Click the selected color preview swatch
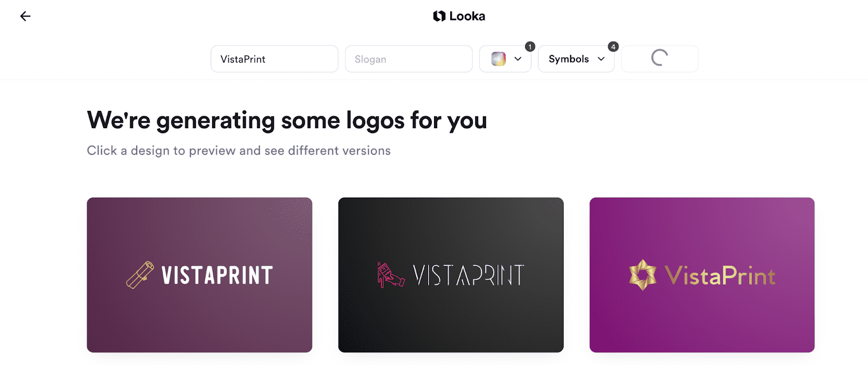 (x=498, y=58)
